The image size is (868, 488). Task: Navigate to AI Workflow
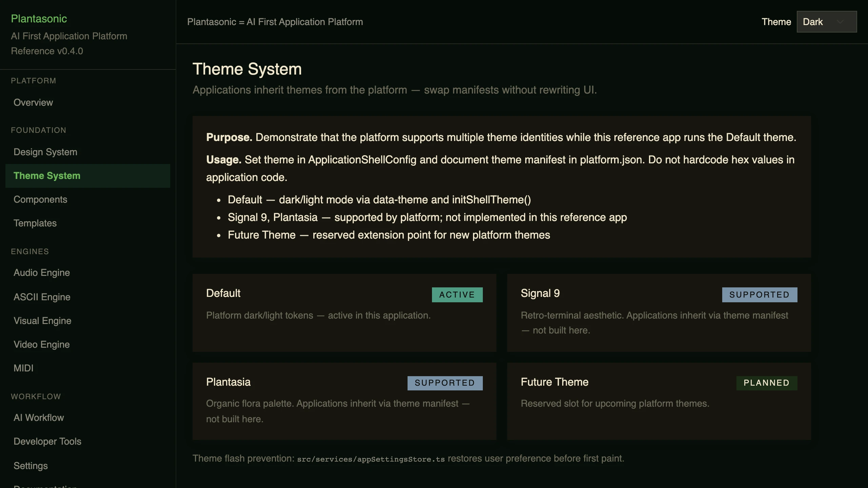click(x=88, y=418)
